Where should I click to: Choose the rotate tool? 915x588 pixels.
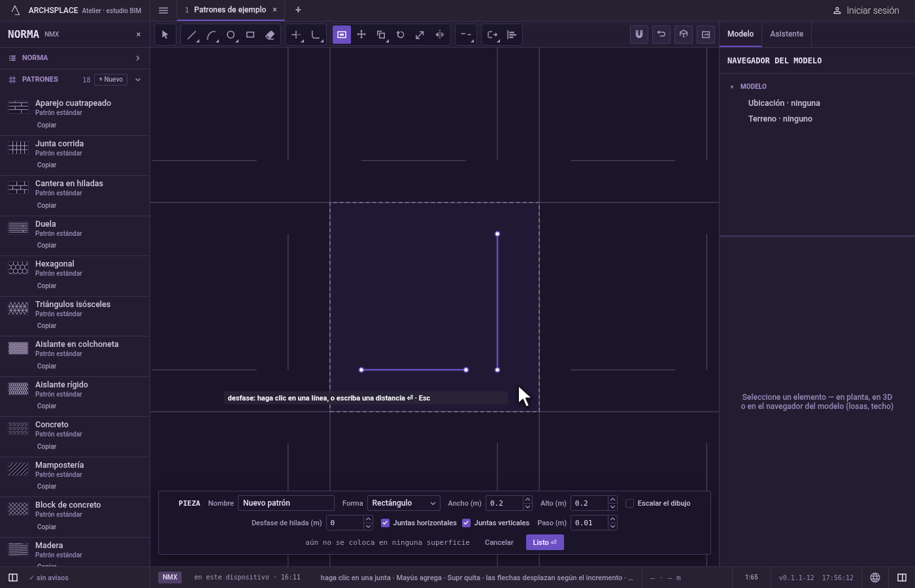coord(401,35)
